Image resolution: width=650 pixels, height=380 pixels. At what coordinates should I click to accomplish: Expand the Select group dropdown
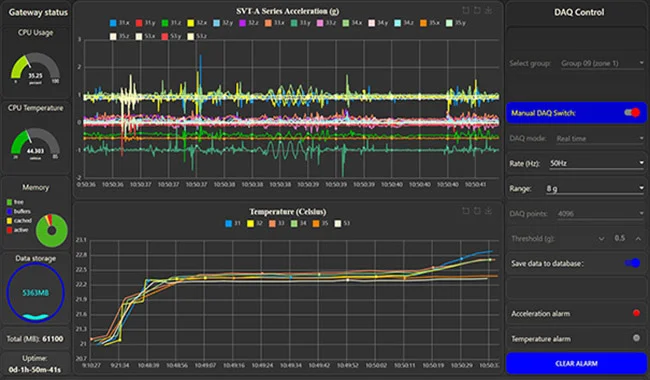point(602,63)
